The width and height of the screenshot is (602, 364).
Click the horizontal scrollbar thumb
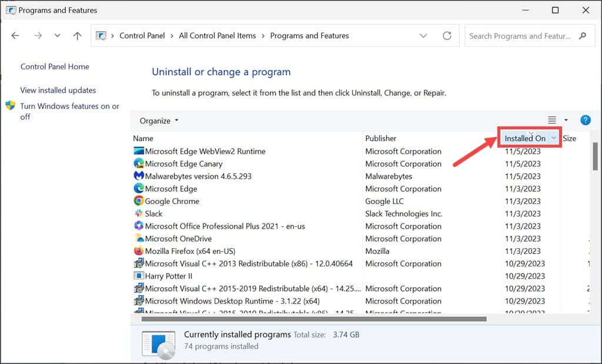pos(314,319)
